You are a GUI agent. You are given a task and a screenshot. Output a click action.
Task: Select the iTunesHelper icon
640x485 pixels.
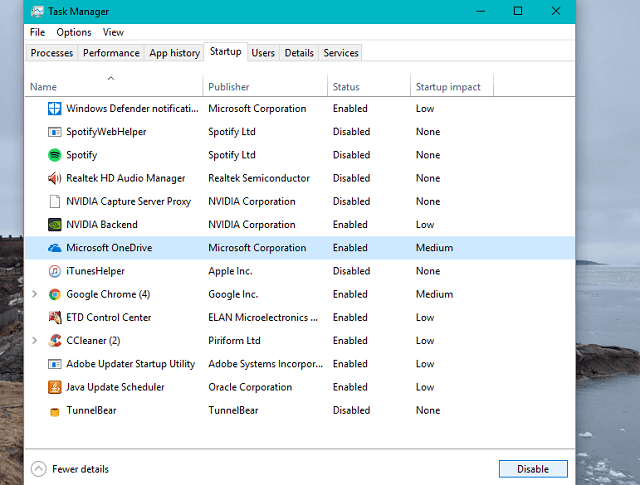point(54,271)
